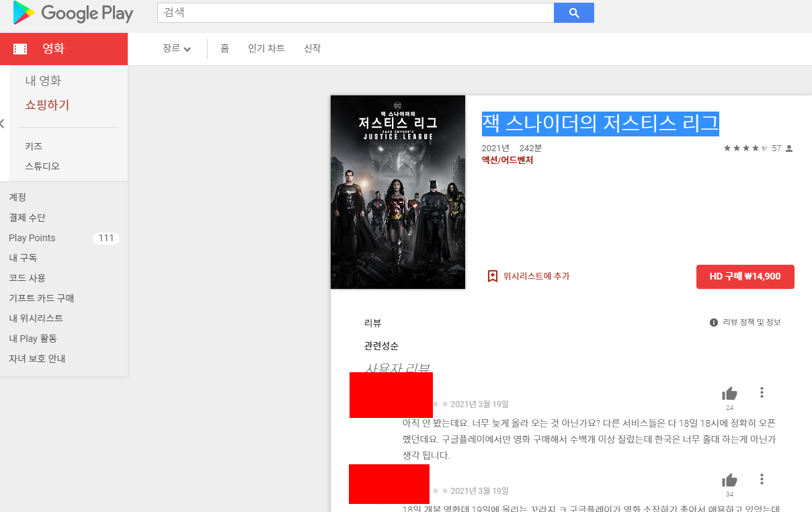Click the movie title 잭 스나이더의 저스티스 리그
Viewport: 812px width, 512px height.
pos(600,124)
